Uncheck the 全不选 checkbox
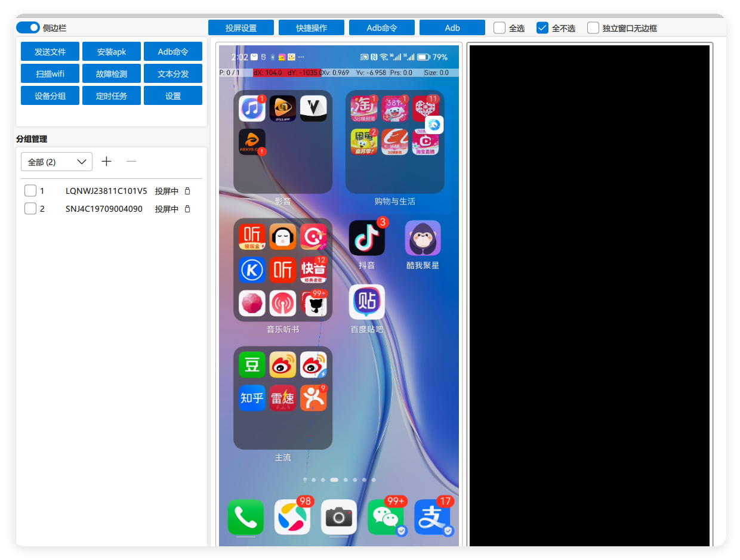740x560 pixels. [x=542, y=27]
